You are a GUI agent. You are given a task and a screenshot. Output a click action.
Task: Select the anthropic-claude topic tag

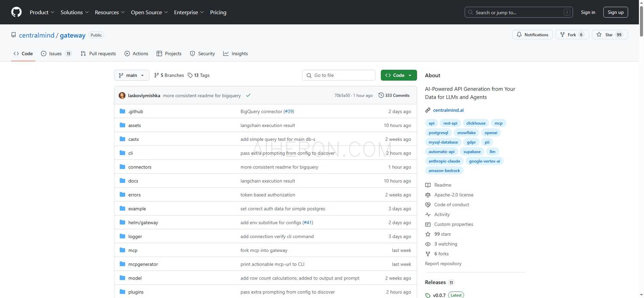click(x=444, y=161)
